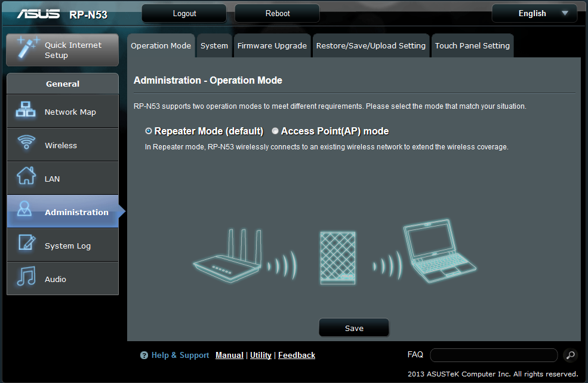Open the Firmware Upgrade tab

coord(272,46)
